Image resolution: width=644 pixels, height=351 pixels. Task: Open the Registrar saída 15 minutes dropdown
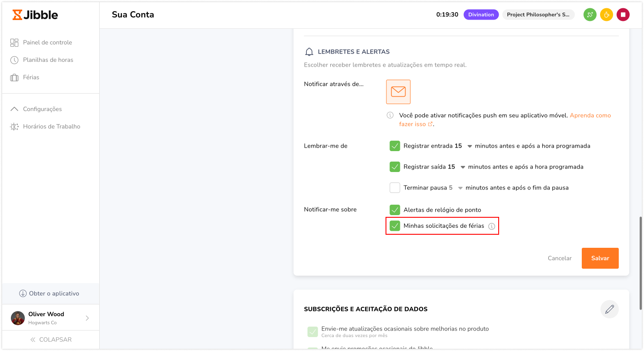463,167
